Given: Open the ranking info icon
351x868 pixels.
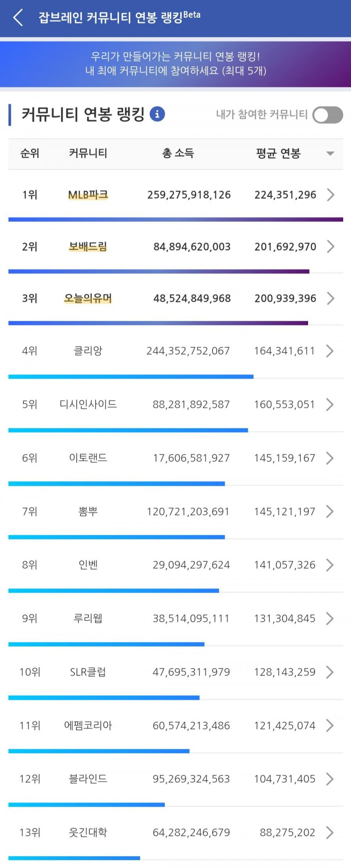Looking at the screenshot, I should pos(157,114).
